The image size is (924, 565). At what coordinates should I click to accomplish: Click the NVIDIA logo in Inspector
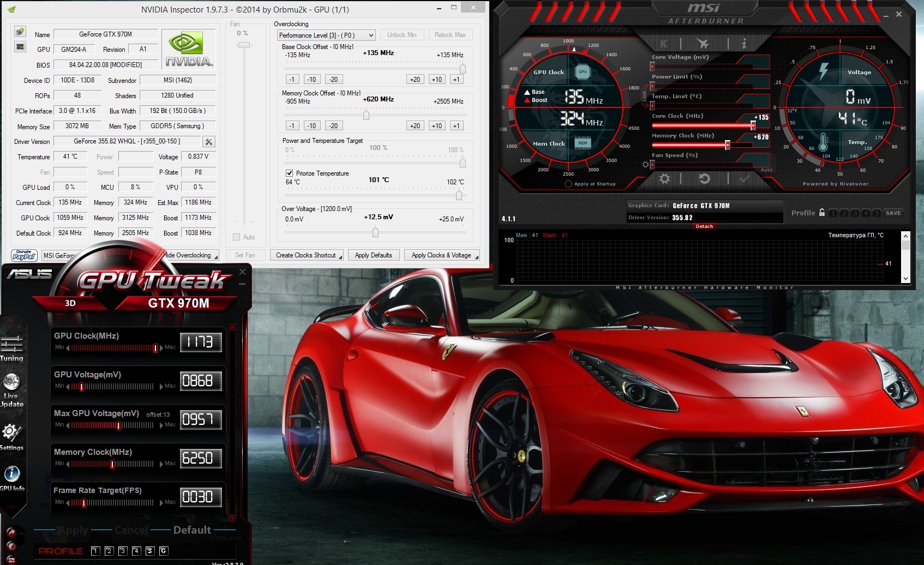pyautogui.click(x=189, y=49)
